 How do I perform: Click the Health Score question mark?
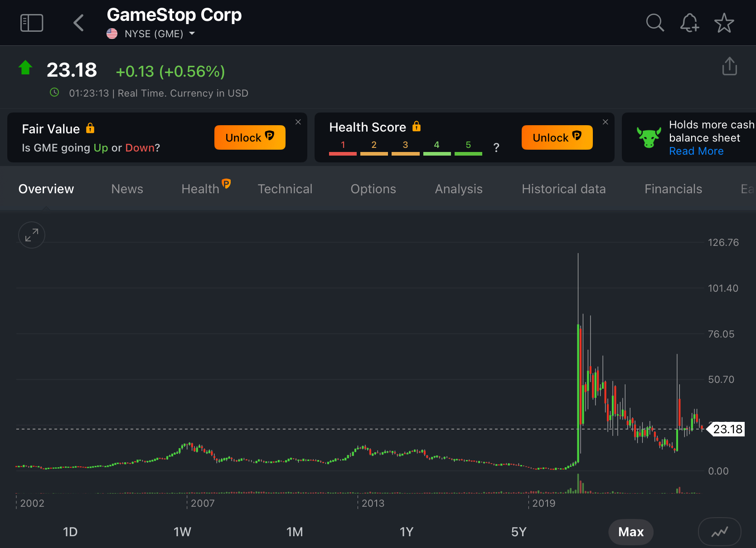(496, 147)
